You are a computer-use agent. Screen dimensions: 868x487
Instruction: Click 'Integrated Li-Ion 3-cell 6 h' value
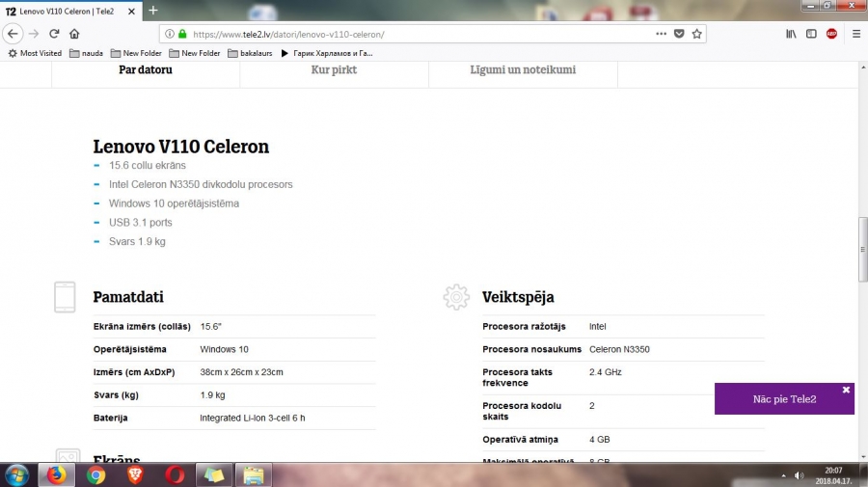[x=253, y=418]
